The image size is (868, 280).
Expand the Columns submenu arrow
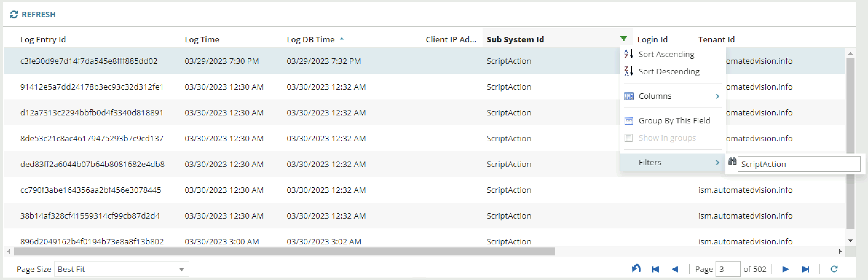point(717,96)
